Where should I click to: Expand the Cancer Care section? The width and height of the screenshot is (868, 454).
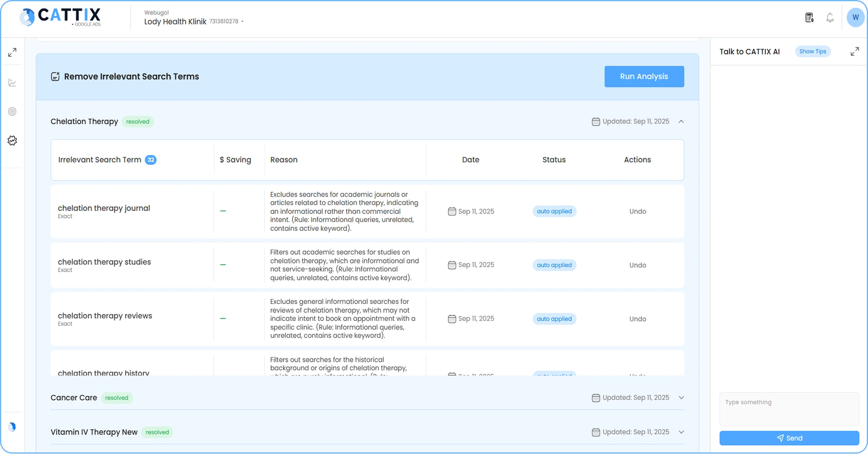click(681, 397)
